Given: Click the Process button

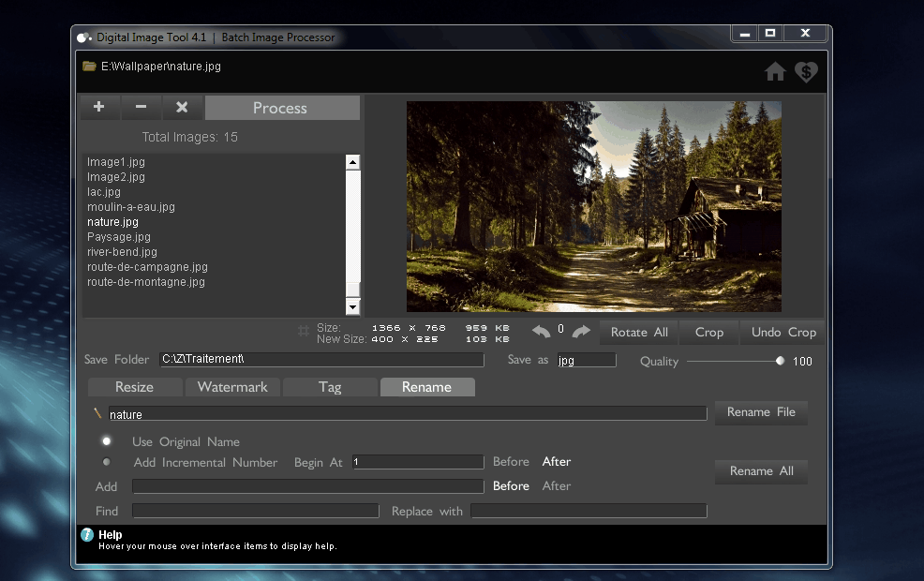Looking at the screenshot, I should (x=282, y=108).
